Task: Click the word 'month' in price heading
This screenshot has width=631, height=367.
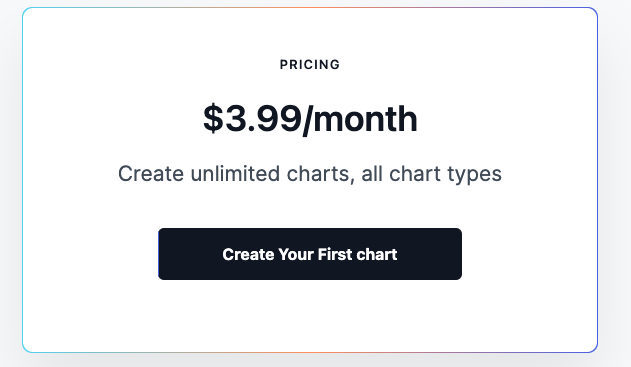Action: pyautogui.click(x=365, y=119)
